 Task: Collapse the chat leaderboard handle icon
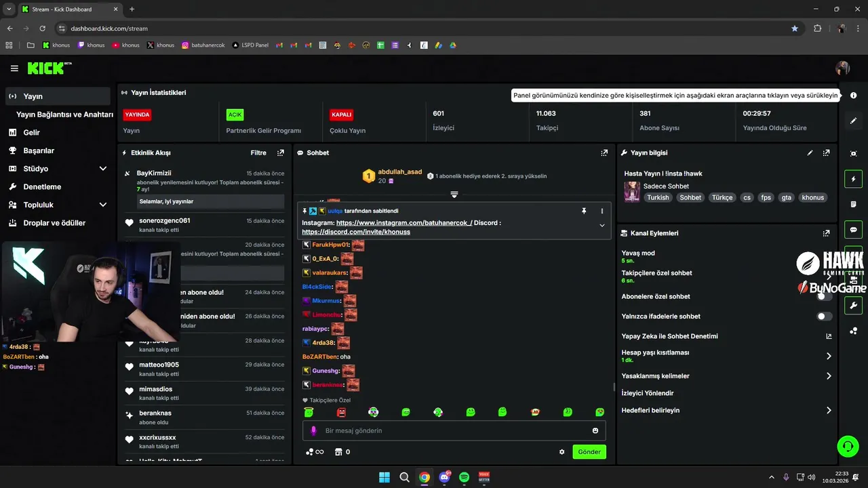(x=454, y=195)
